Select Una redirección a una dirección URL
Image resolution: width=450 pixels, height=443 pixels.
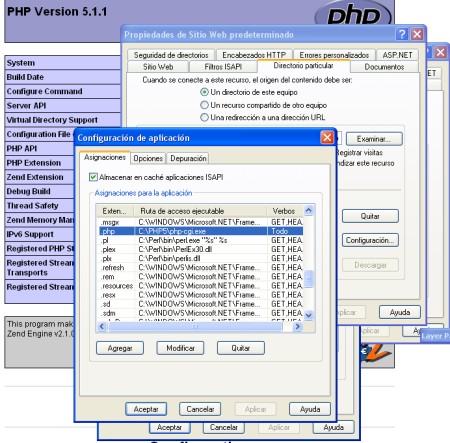pyautogui.click(x=204, y=117)
